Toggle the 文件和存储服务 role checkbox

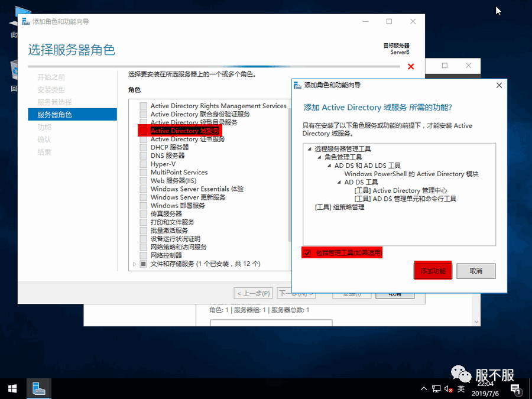tap(144, 264)
